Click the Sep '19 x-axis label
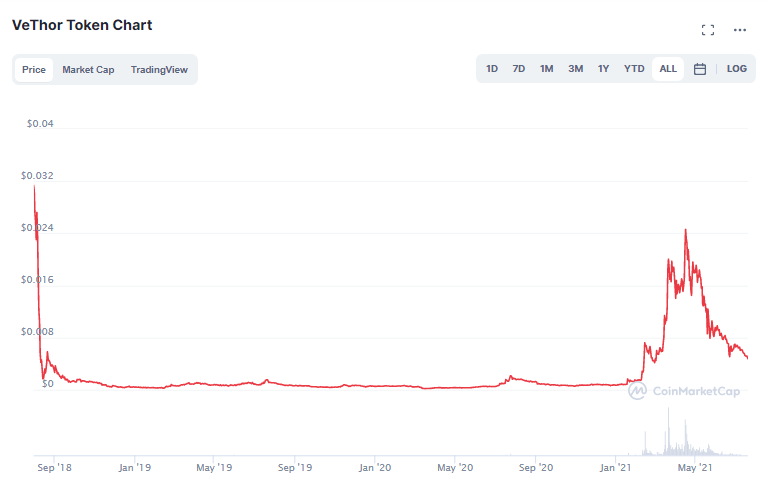The width and height of the screenshot is (768, 487). pos(295,468)
